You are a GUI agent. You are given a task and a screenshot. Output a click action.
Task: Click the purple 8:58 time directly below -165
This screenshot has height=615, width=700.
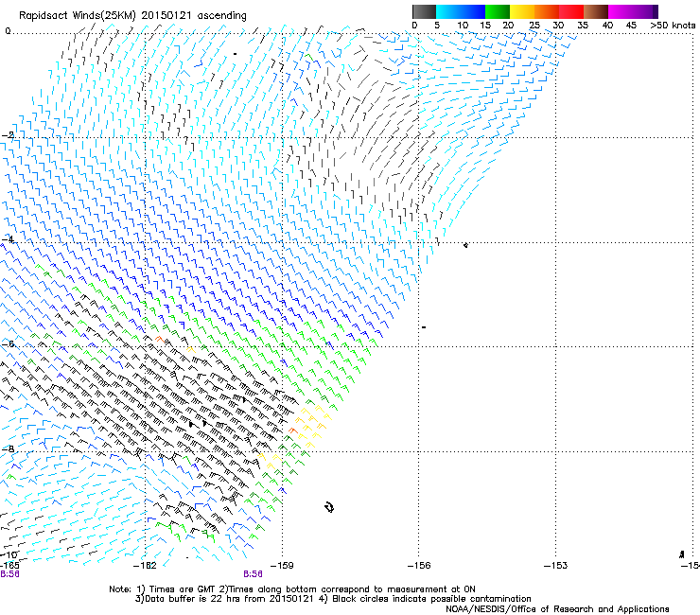[x=9, y=574]
